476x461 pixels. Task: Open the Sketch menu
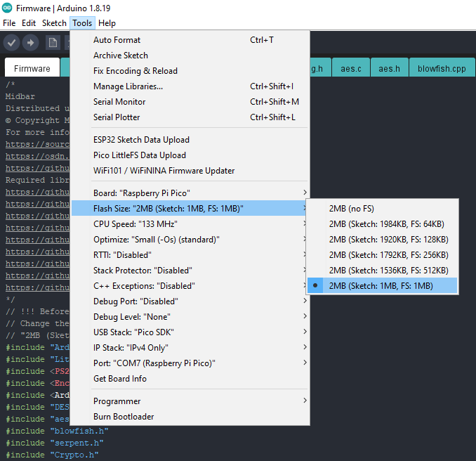[54, 23]
